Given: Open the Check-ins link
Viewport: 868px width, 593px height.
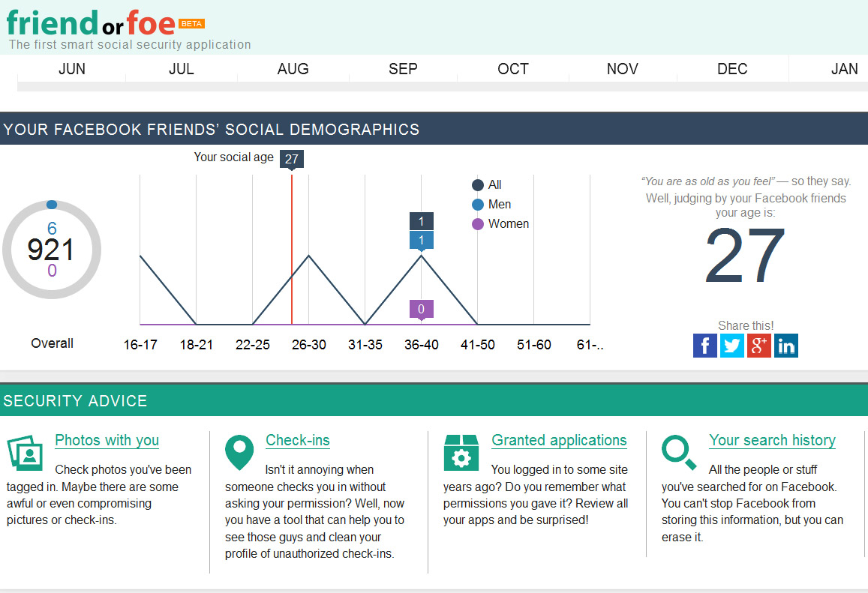Looking at the screenshot, I should [298, 440].
